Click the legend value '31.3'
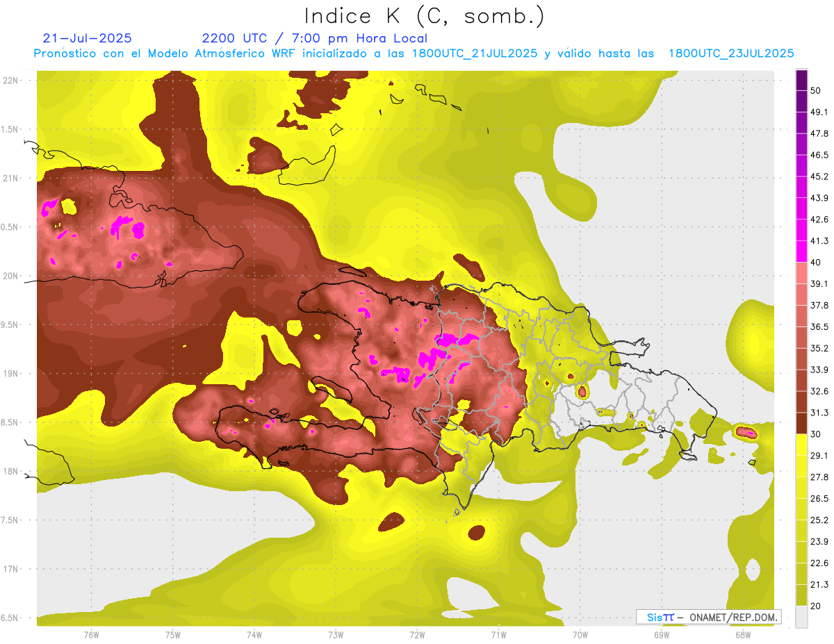Viewport: 834px width, 644px height. tap(819, 413)
